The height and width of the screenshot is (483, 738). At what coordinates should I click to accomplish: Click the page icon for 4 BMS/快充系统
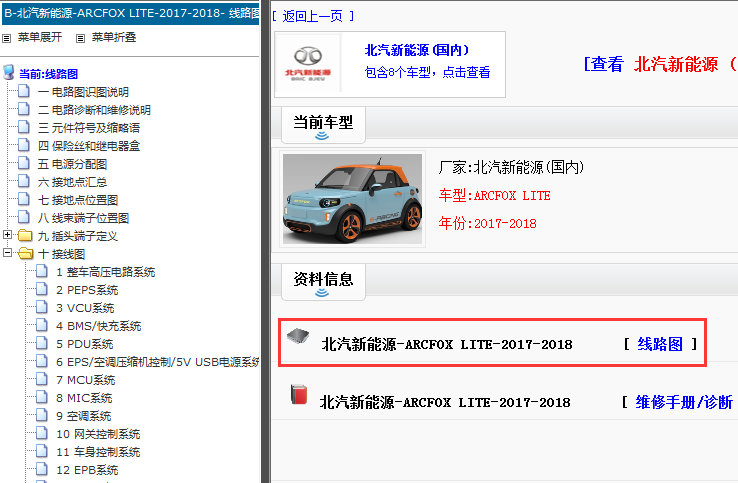42,325
